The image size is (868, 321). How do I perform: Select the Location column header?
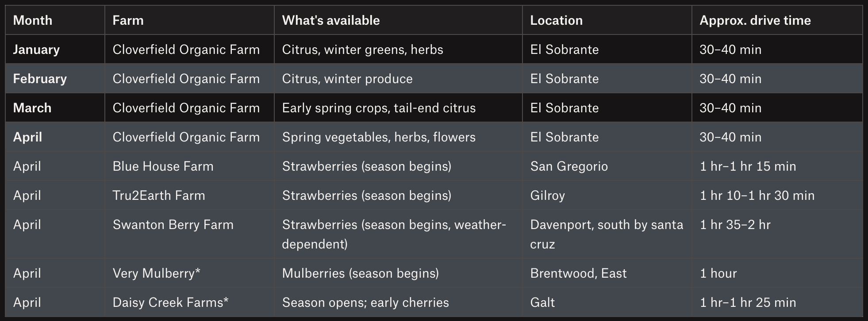pos(607,20)
